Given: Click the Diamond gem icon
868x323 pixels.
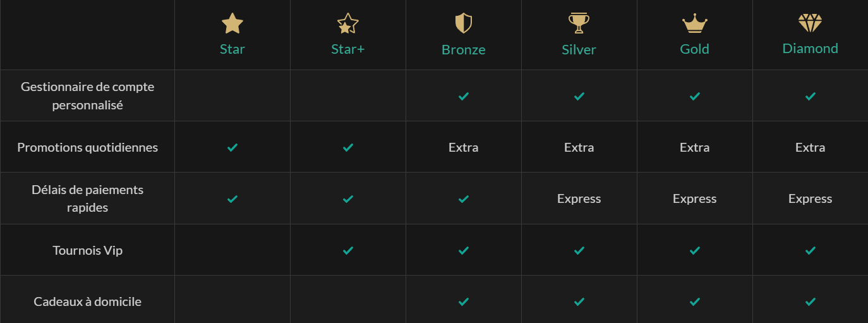Looking at the screenshot, I should 810,23.
